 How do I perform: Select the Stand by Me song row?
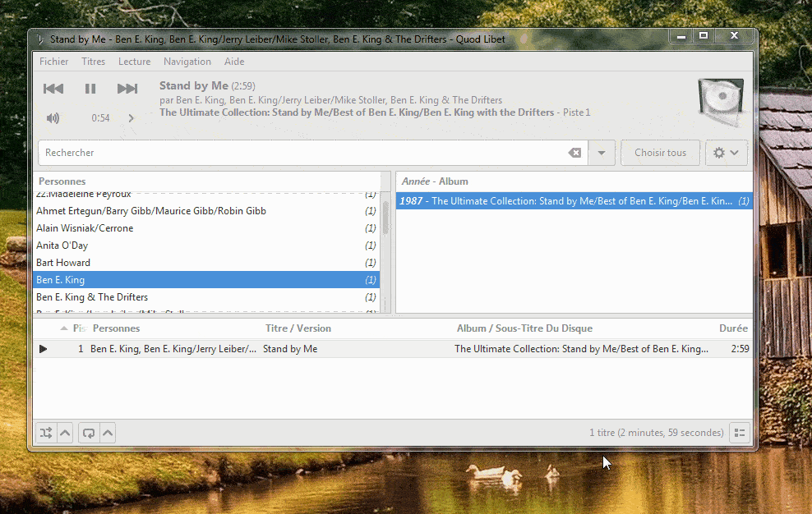point(393,349)
